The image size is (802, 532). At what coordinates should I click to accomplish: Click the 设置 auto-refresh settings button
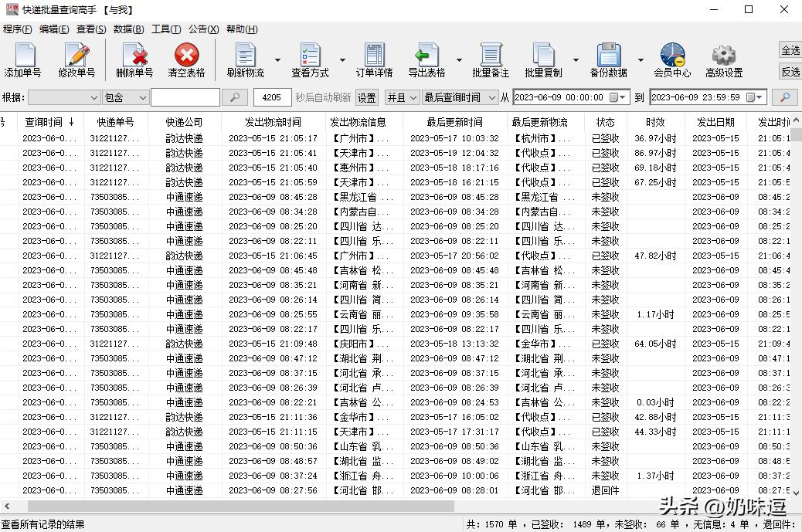pos(365,97)
